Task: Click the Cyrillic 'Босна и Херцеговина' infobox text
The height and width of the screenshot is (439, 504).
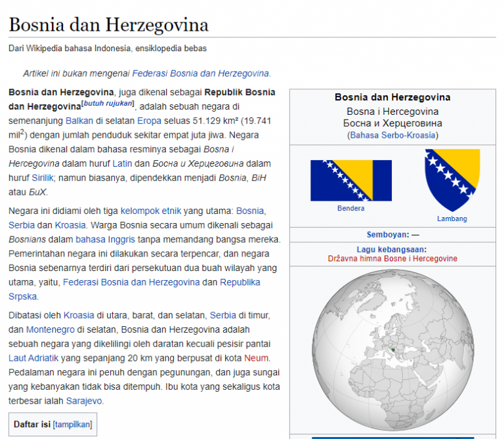Action: click(x=392, y=123)
